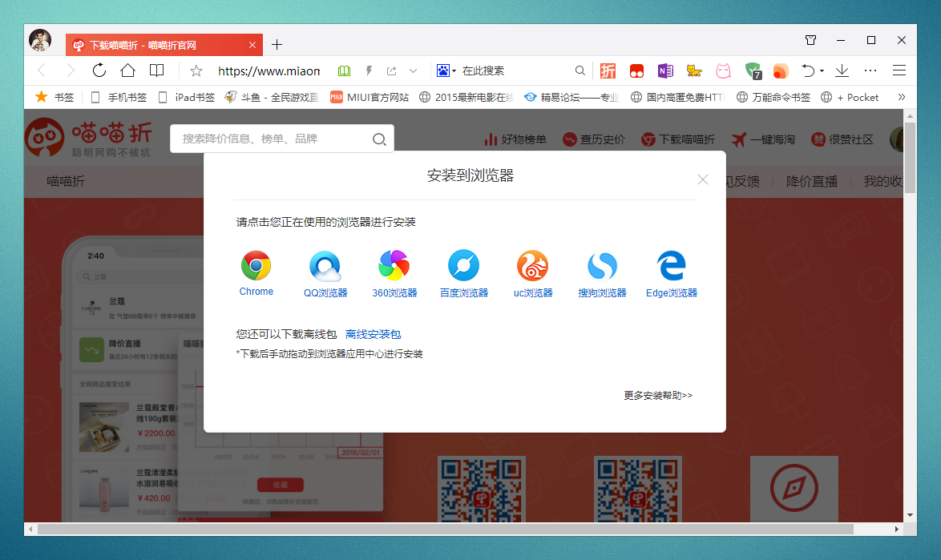Click 好物榜单 nav link

[515, 139]
